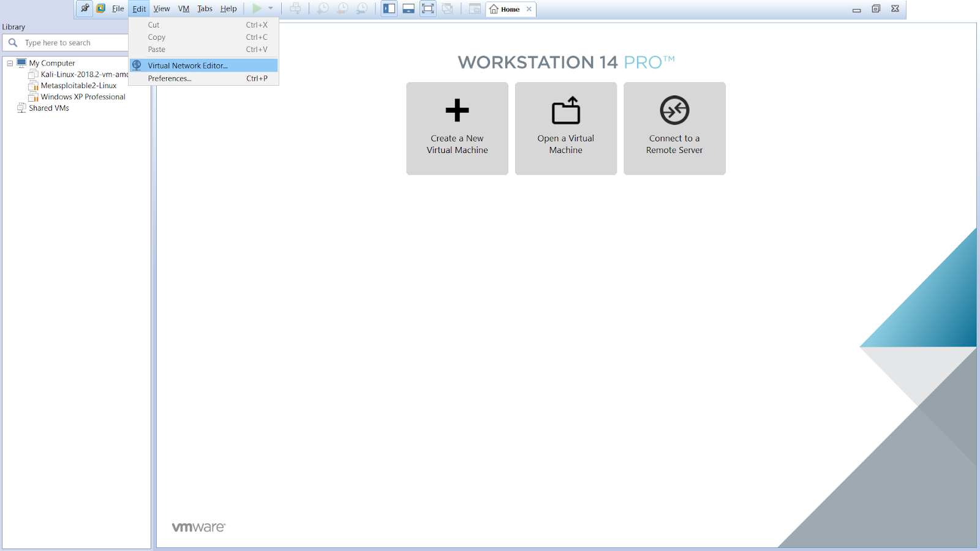Click the green Power On play button
The height and width of the screenshot is (551, 980).
pos(257,9)
